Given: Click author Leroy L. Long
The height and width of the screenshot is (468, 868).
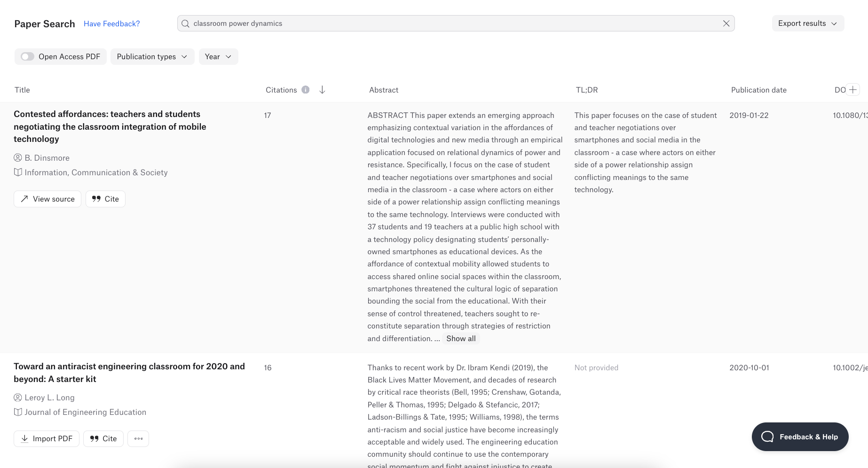Looking at the screenshot, I should 49,398.
